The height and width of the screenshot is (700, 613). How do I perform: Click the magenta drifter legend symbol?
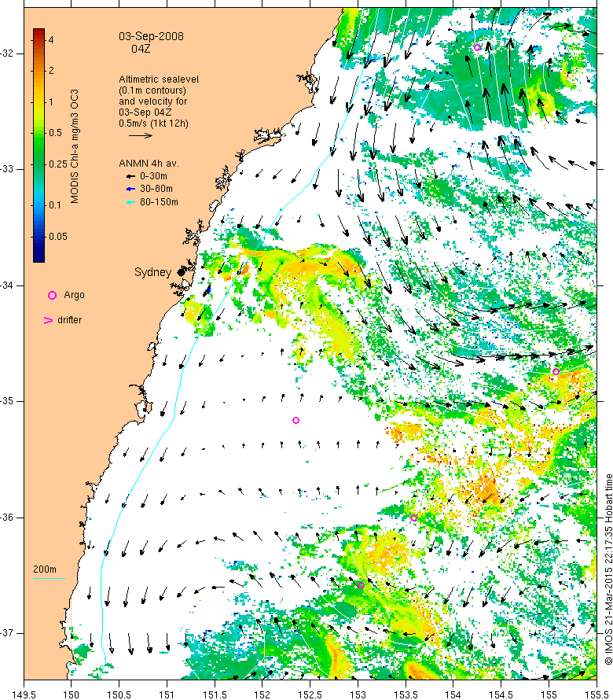click(x=48, y=320)
